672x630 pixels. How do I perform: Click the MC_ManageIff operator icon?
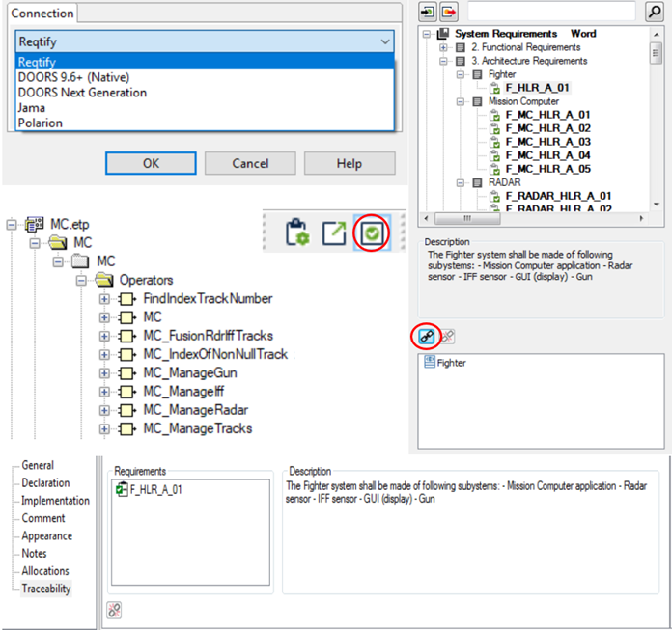127,392
